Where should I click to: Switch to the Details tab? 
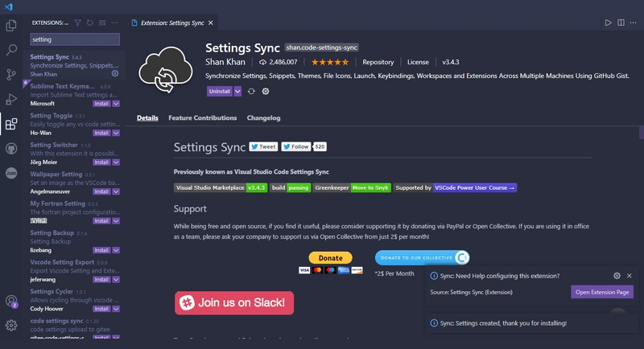click(147, 117)
